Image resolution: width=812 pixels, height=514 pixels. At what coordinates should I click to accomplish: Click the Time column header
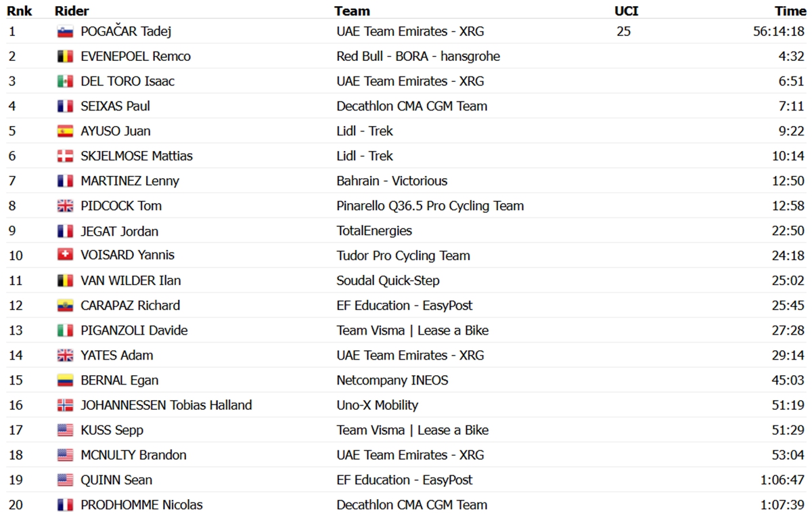click(x=790, y=11)
